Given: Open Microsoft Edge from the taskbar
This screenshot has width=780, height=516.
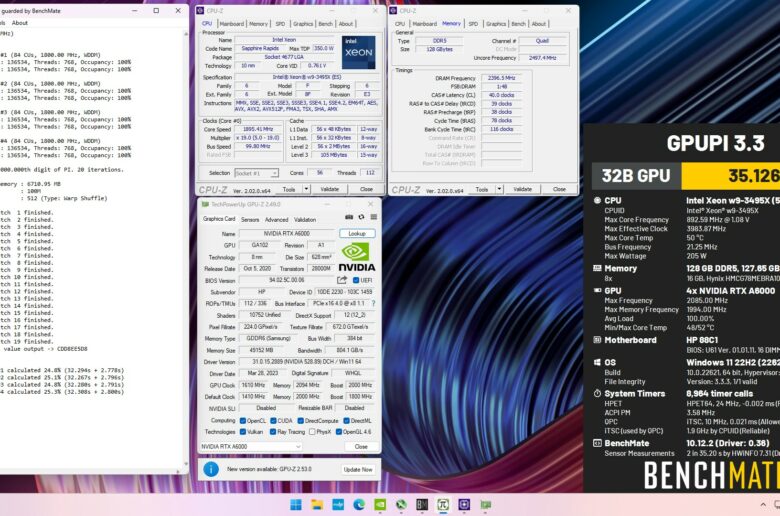Looking at the screenshot, I should point(359,505).
